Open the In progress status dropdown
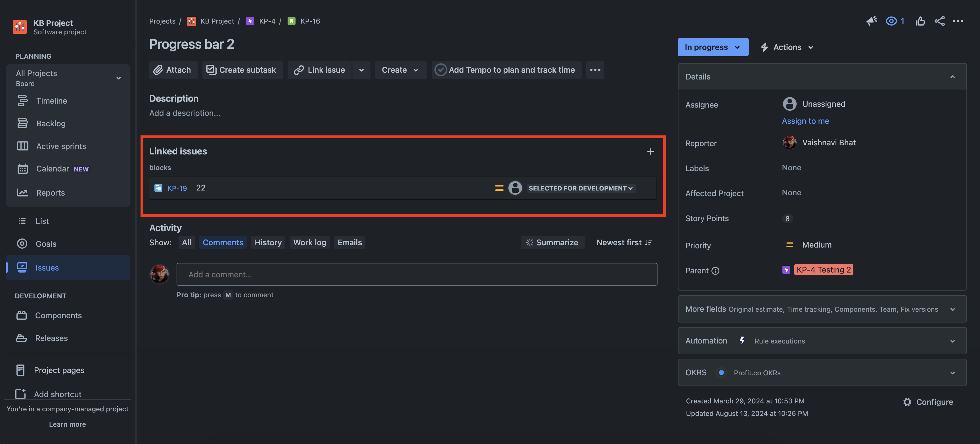The image size is (980, 444). click(713, 47)
